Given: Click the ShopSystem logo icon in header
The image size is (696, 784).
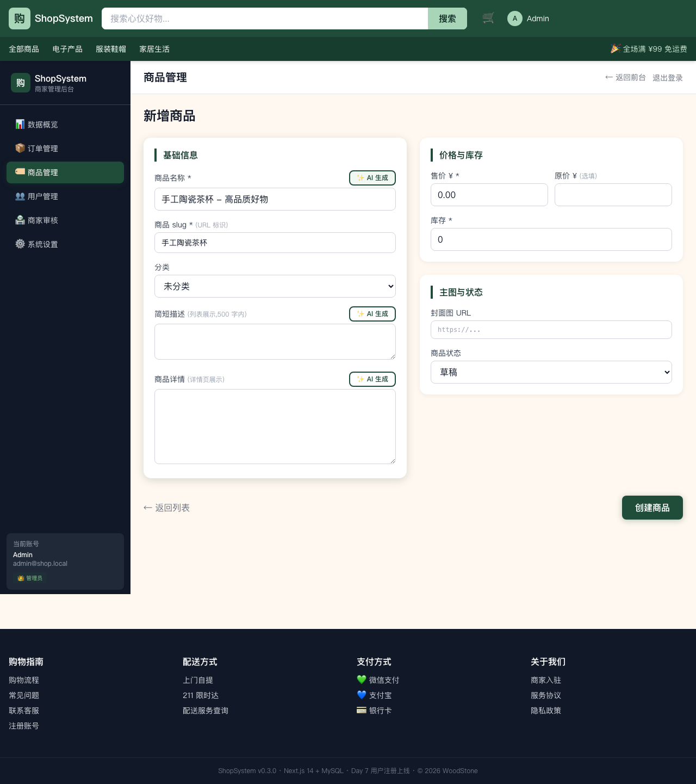Looking at the screenshot, I should tap(20, 18).
